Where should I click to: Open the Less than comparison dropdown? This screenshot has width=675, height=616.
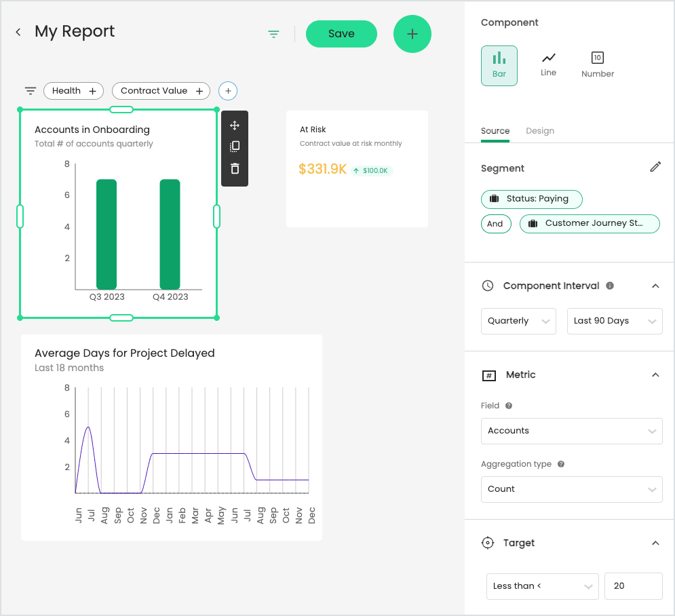[543, 586]
